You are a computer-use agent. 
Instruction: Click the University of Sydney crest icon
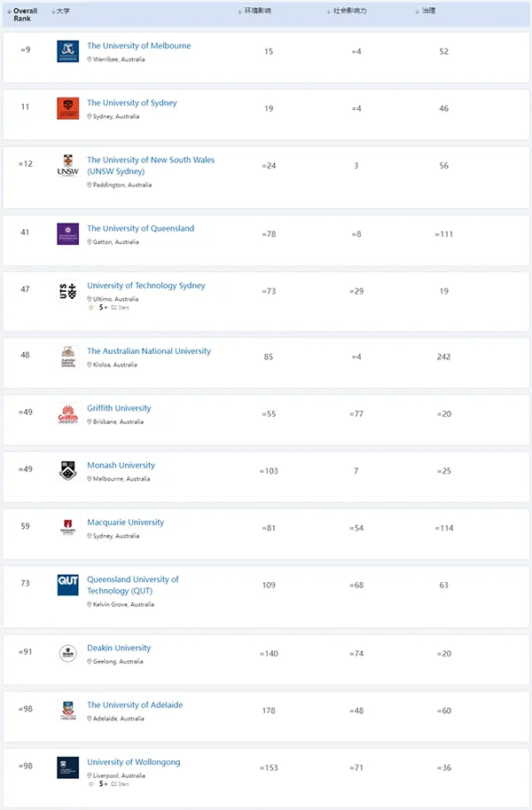click(x=67, y=108)
